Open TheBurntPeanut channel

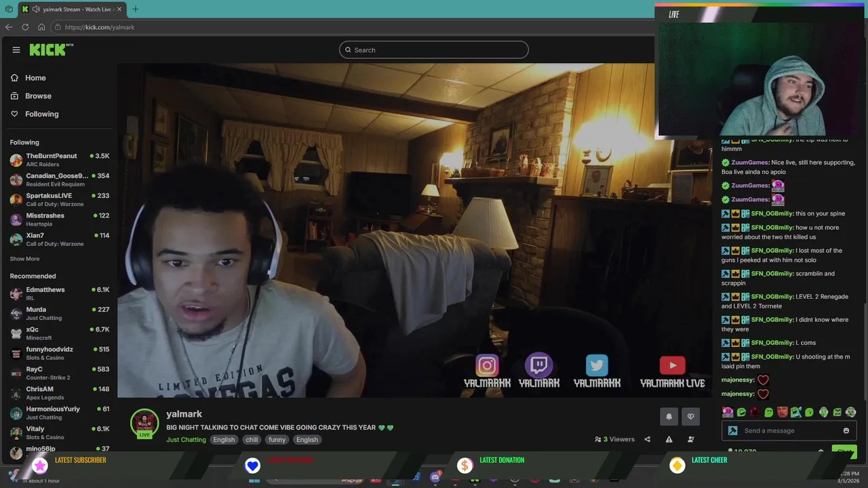(59, 160)
